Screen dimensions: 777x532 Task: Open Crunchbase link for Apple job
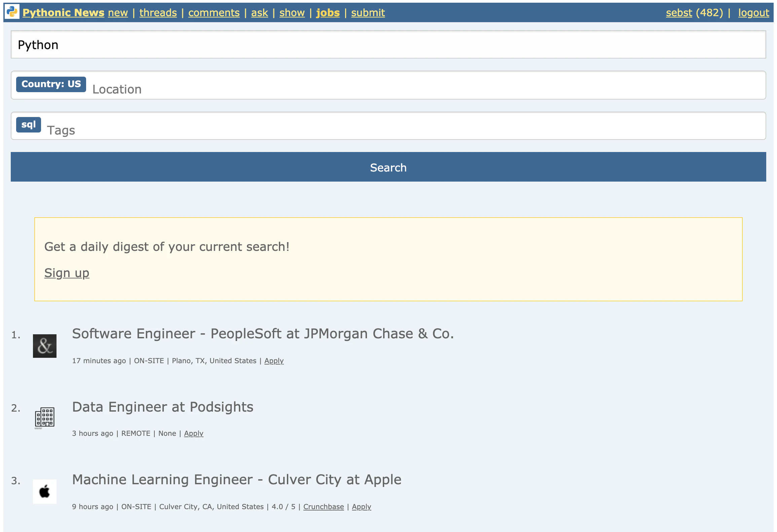click(324, 507)
